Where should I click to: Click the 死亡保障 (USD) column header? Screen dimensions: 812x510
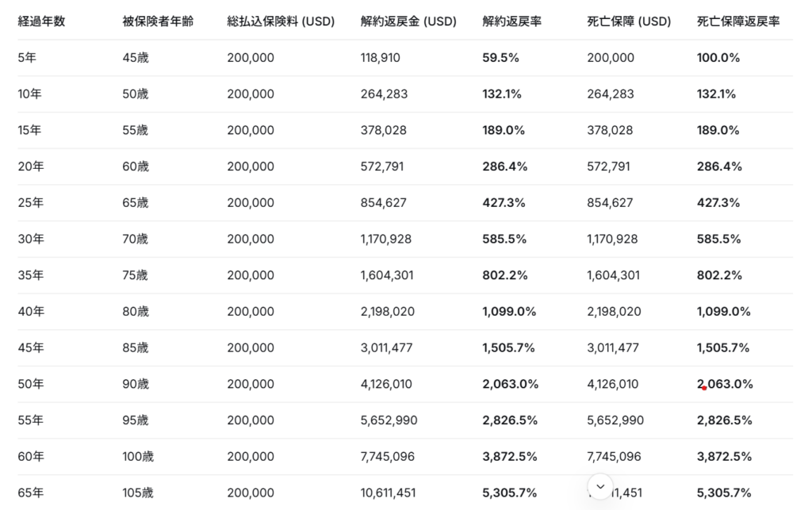click(629, 21)
